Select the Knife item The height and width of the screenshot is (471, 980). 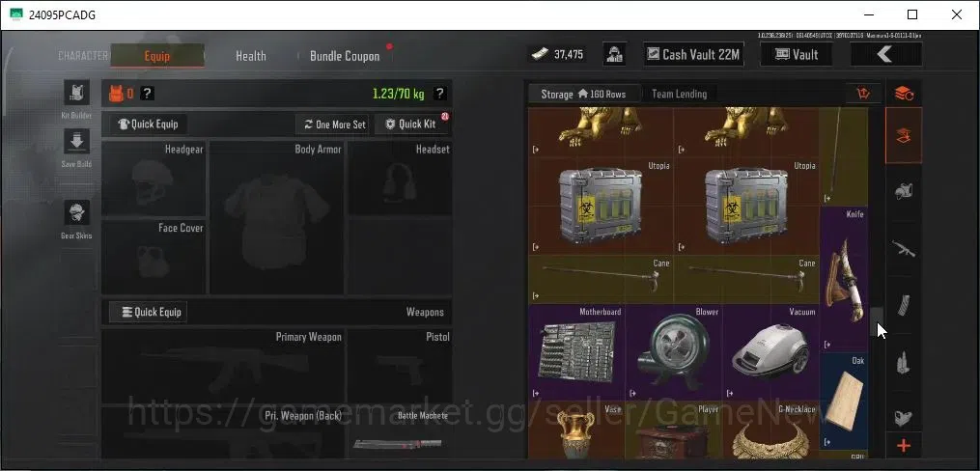pos(844,279)
